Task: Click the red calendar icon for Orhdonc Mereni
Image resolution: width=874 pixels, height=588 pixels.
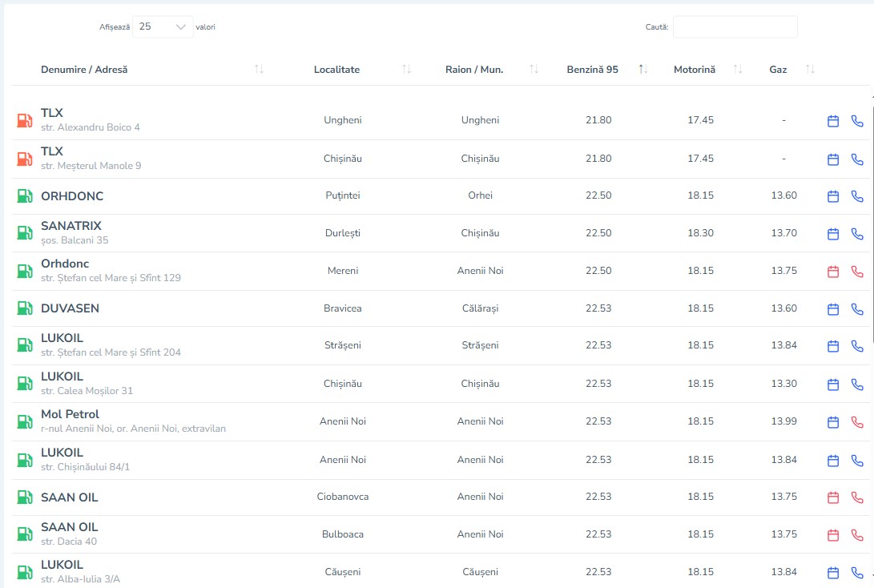Action: click(832, 272)
